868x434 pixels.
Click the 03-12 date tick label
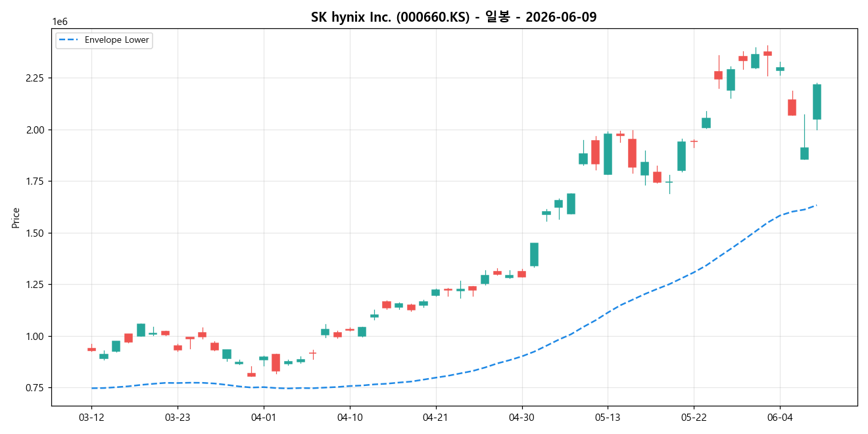click(x=91, y=417)
